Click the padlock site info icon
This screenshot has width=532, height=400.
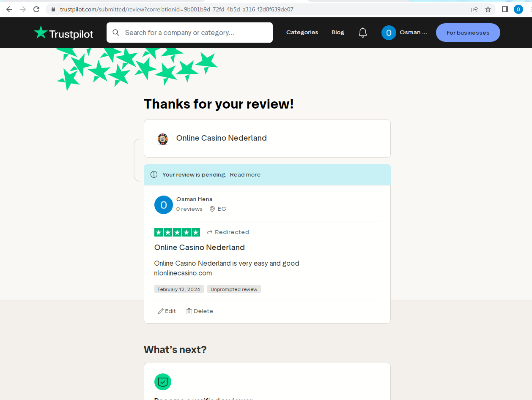(x=53, y=9)
